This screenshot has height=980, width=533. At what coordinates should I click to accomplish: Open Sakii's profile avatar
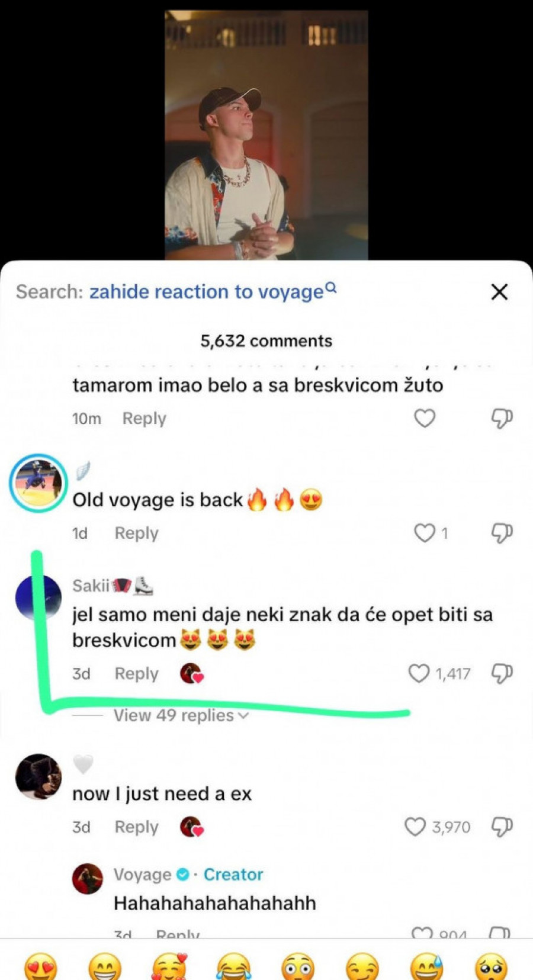click(38, 597)
